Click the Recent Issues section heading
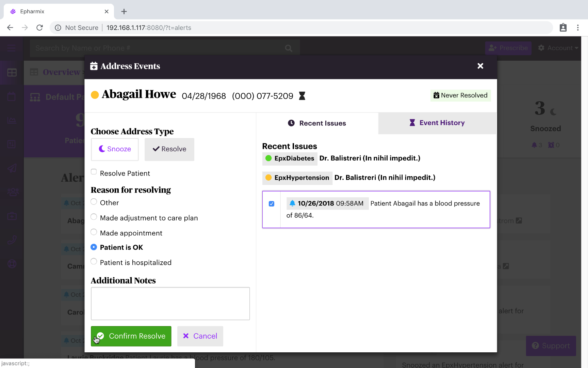The width and height of the screenshot is (588, 368). (x=290, y=146)
